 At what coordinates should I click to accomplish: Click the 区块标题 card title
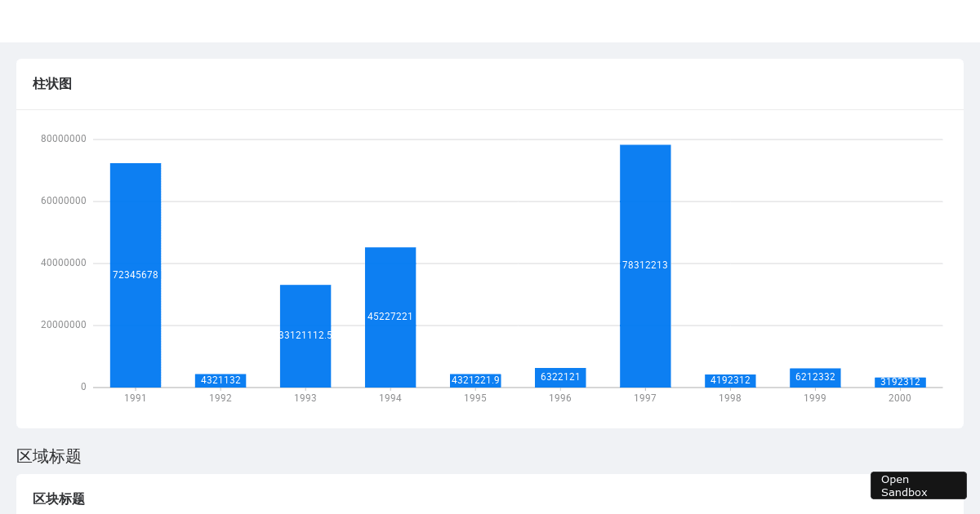point(59,498)
